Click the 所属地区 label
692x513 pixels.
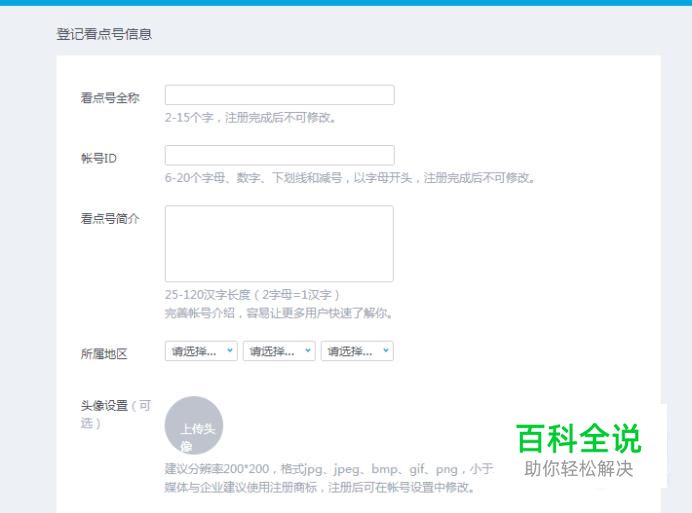click(x=104, y=354)
